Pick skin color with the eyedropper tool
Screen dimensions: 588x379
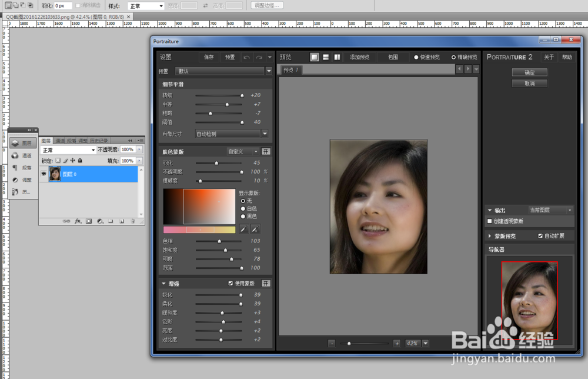(244, 229)
